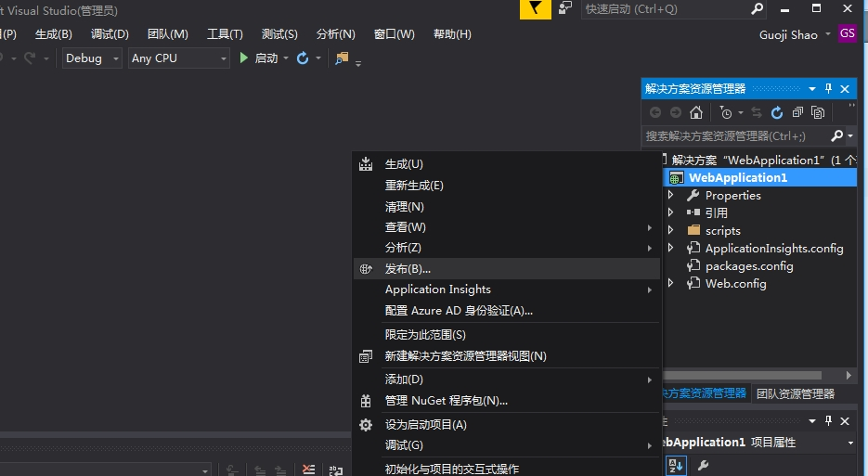
Task: Open the 工具(T) menu
Action: 225,34
